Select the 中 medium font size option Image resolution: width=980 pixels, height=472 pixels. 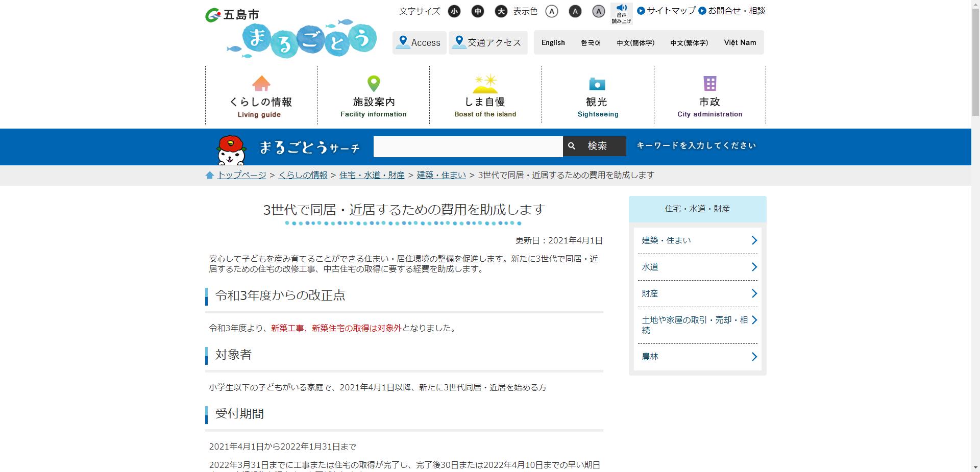click(477, 11)
